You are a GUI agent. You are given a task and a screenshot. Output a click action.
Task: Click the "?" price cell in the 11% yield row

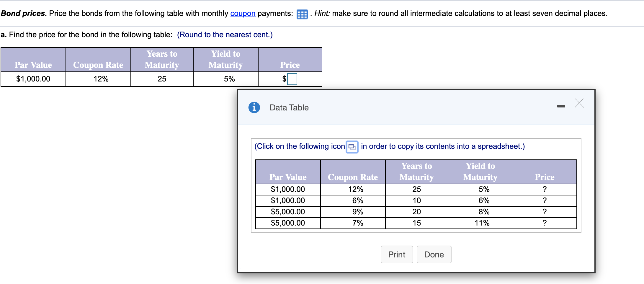tap(545, 223)
